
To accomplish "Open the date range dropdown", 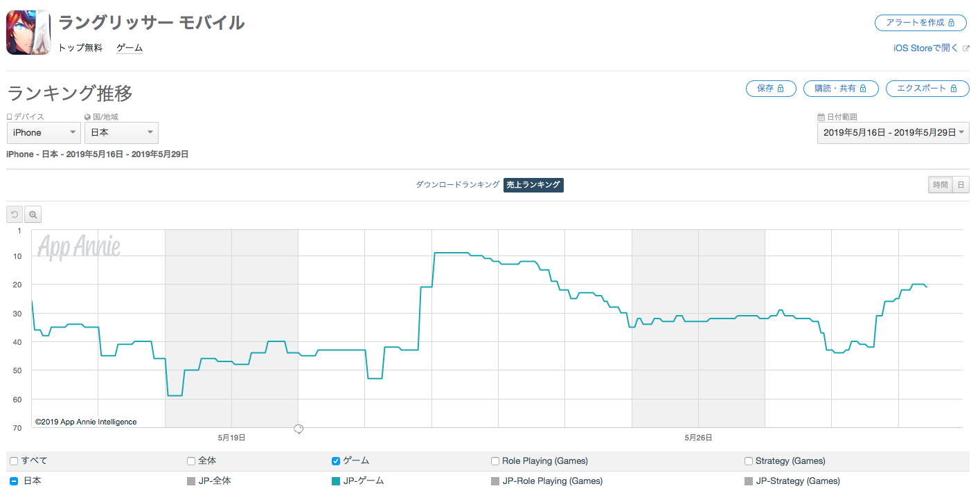I will tap(893, 133).
